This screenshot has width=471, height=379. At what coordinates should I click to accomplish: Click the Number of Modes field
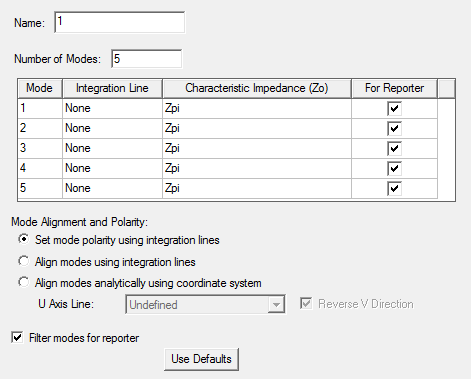[147, 59]
